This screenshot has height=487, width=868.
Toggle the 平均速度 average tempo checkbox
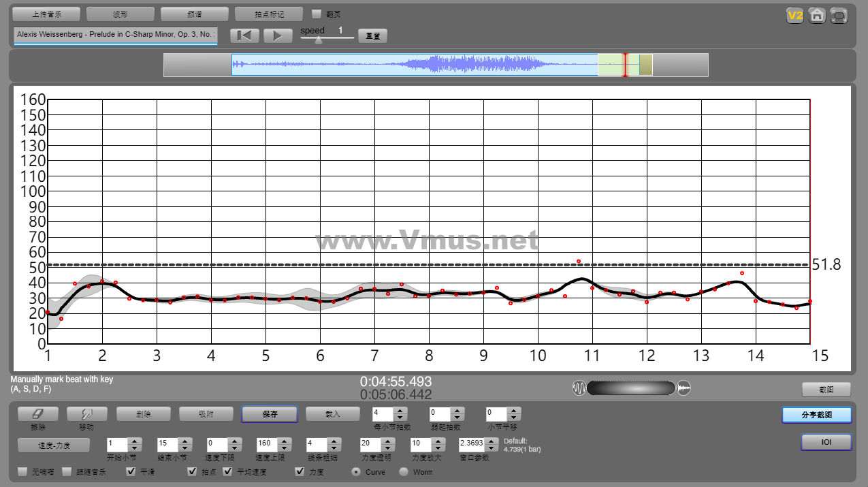[x=227, y=471]
